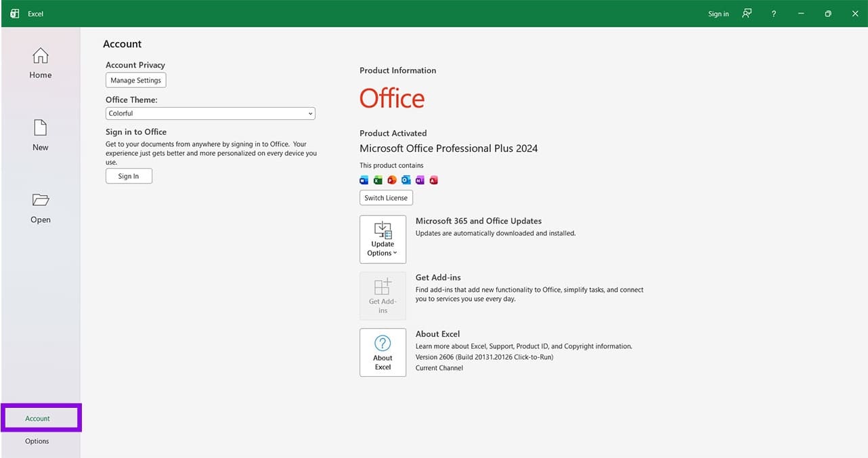This screenshot has height=458, width=868.
Task: Open the Office Theme dropdown
Action: pyautogui.click(x=211, y=114)
